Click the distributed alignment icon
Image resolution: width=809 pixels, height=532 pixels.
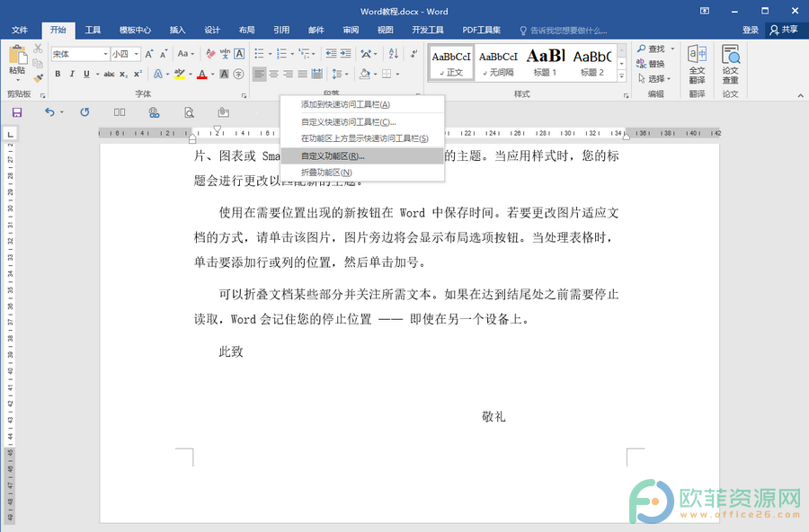tap(316, 75)
